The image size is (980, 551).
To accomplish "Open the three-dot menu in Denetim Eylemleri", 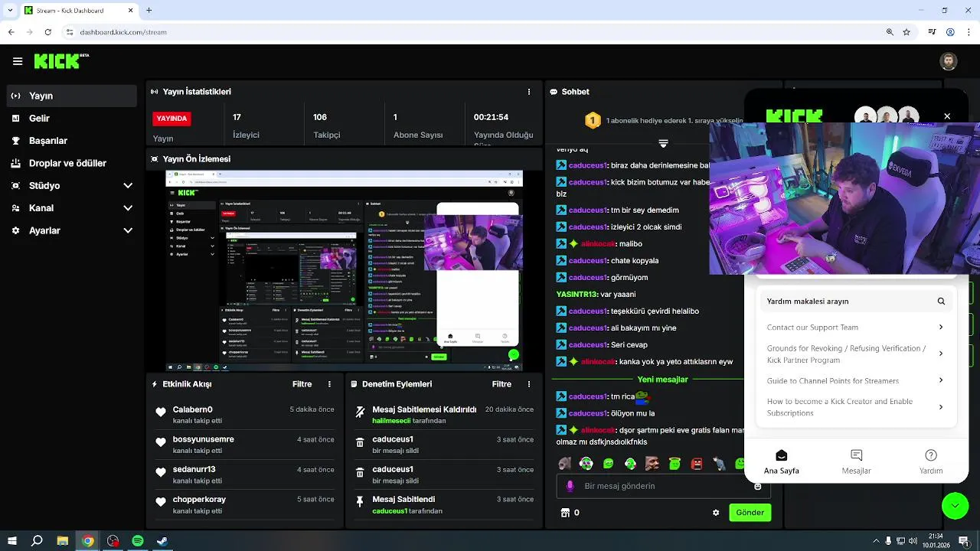I will point(528,384).
